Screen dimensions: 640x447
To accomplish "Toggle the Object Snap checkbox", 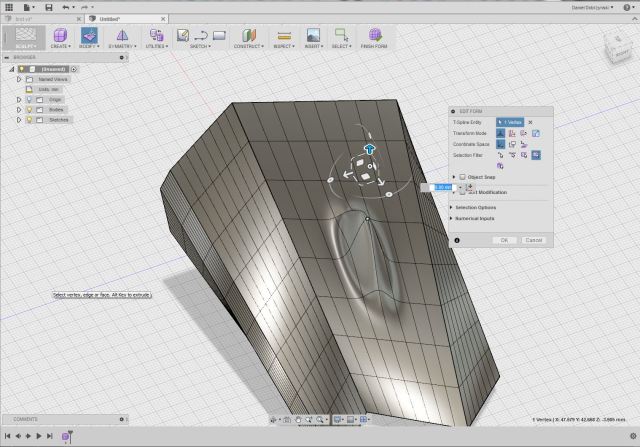I will [x=462, y=177].
